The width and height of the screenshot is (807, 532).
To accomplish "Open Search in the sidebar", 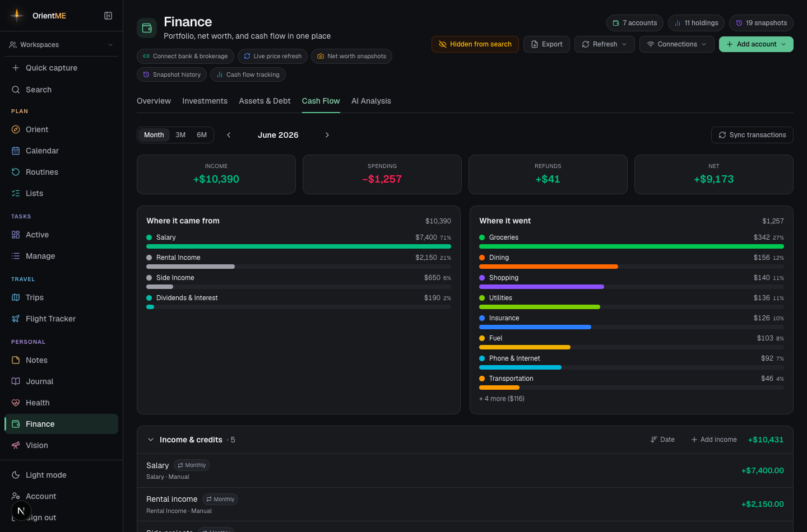I will point(61,90).
